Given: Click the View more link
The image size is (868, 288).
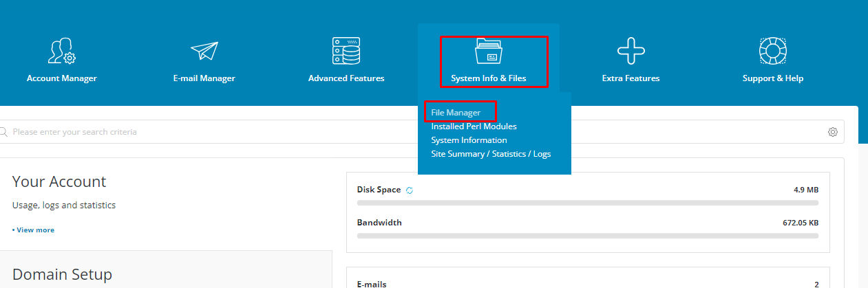Looking at the screenshot, I should [33, 230].
